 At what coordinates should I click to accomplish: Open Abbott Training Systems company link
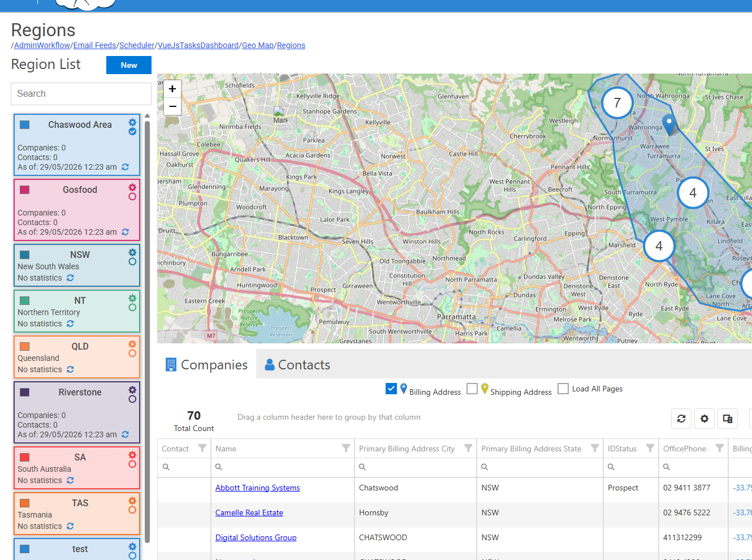point(258,488)
